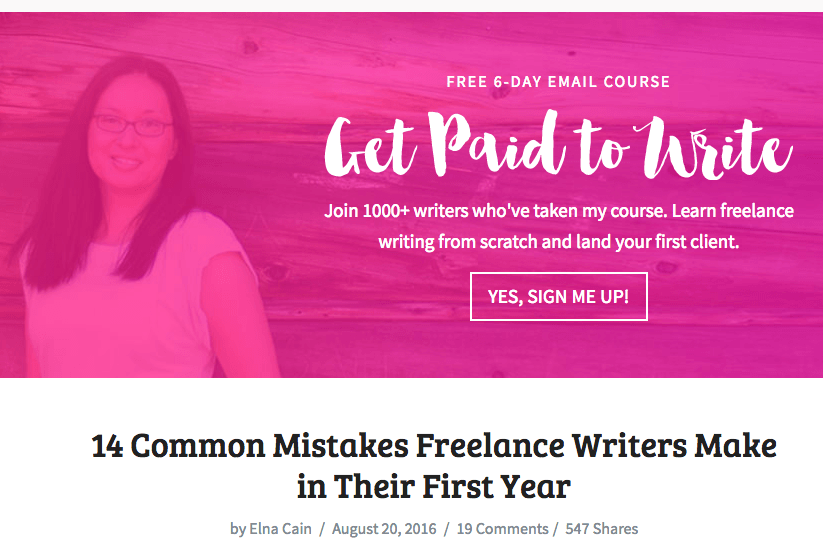Select the August 20, 2016 post date
Screen dimensions: 823x548
tap(384, 529)
